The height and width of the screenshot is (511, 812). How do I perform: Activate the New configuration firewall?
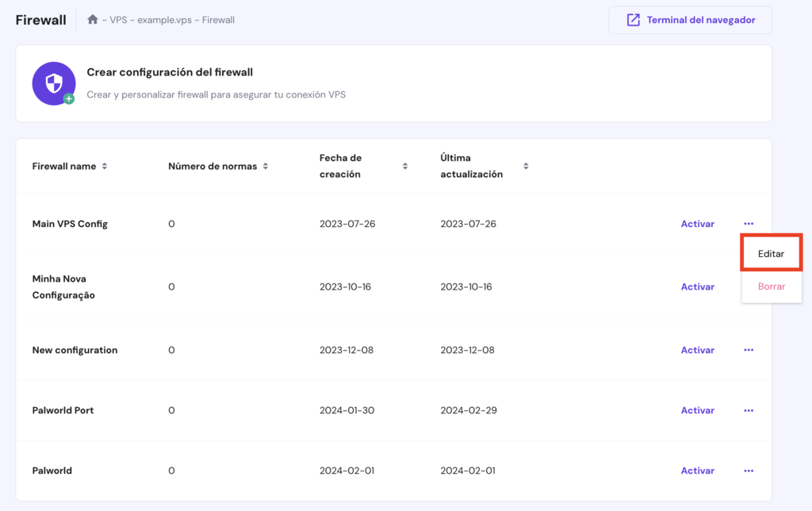tap(697, 350)
